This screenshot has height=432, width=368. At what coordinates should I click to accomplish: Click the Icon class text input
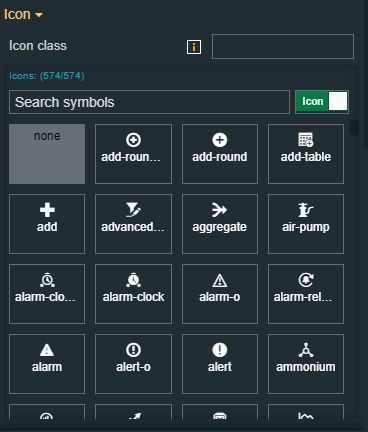click(283, 46)
